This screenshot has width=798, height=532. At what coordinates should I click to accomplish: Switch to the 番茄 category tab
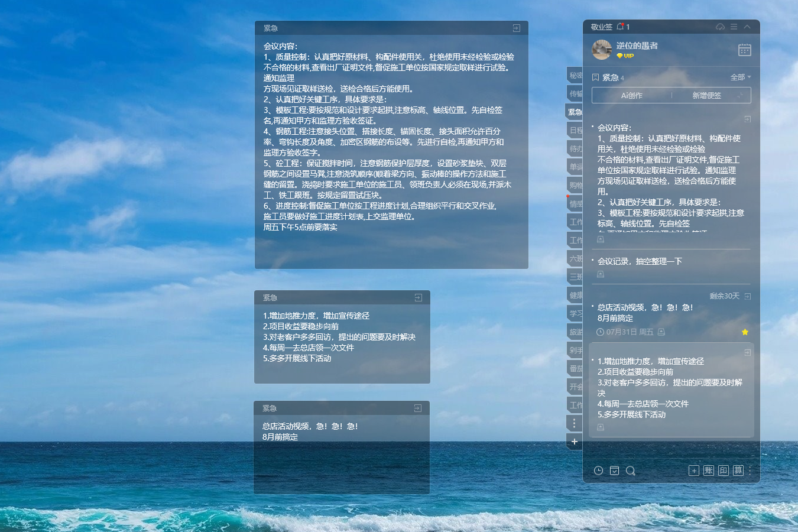pos(575,369)
